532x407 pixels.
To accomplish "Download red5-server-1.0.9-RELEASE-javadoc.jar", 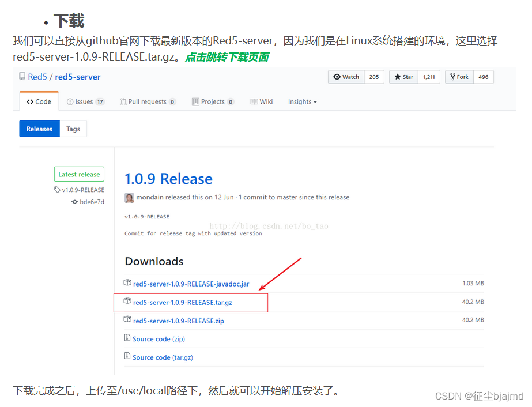I will tap(191, 284).
